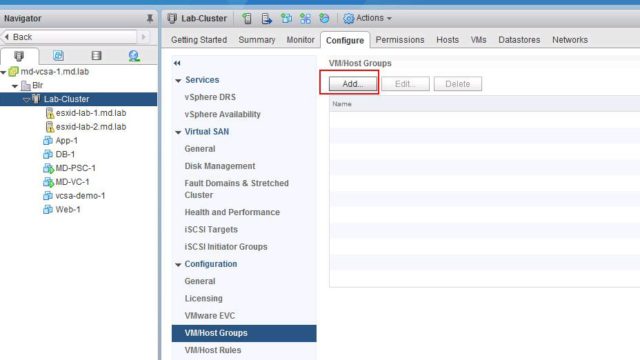
Task: Open Disk Management
Action: pyautogui.click(x=220, y=166)
